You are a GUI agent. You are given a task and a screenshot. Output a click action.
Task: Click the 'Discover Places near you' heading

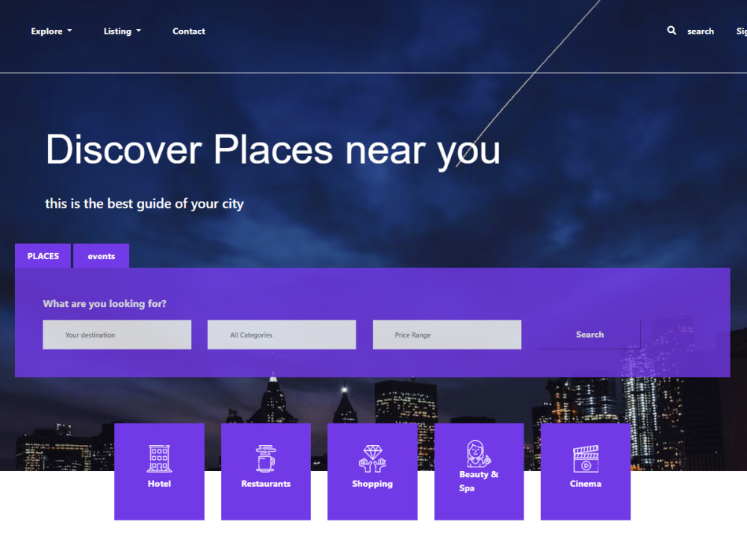[273, 150]
